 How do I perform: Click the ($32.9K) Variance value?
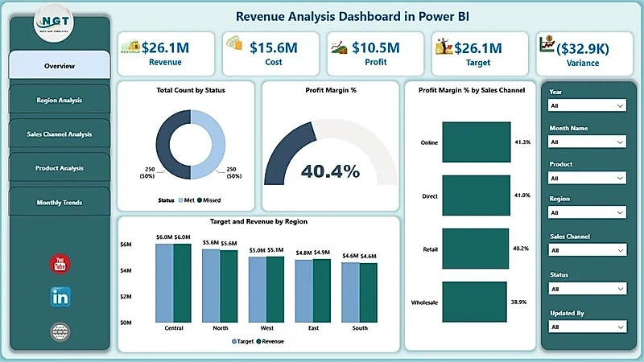(x=583, y=48)
